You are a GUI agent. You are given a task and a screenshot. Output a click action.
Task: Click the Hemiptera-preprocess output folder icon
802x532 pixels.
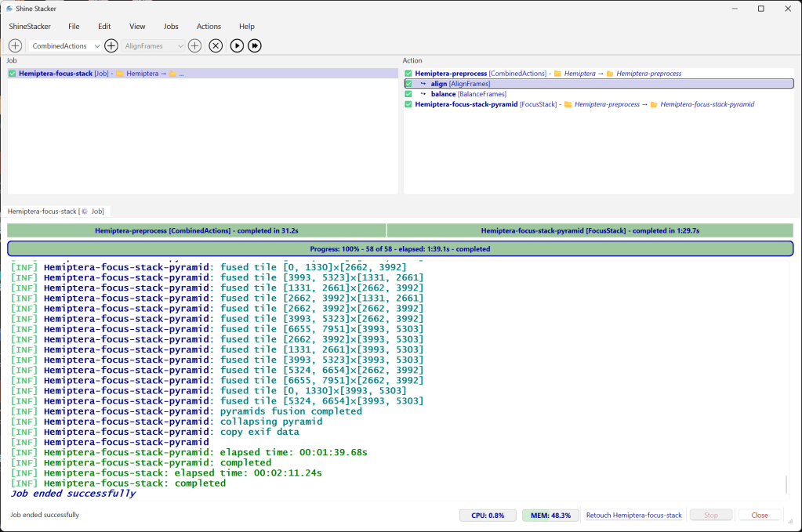coord(608,74)
